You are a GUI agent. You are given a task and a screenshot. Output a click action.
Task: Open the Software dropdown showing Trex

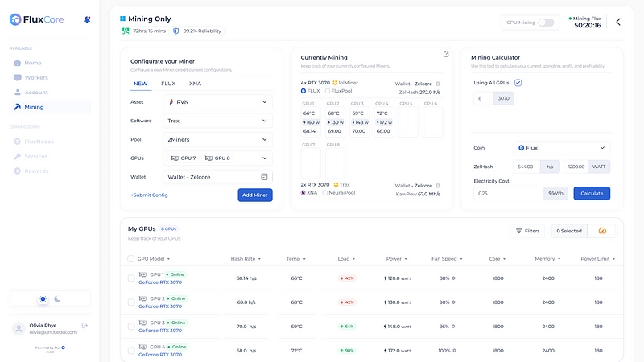[217, 121]
